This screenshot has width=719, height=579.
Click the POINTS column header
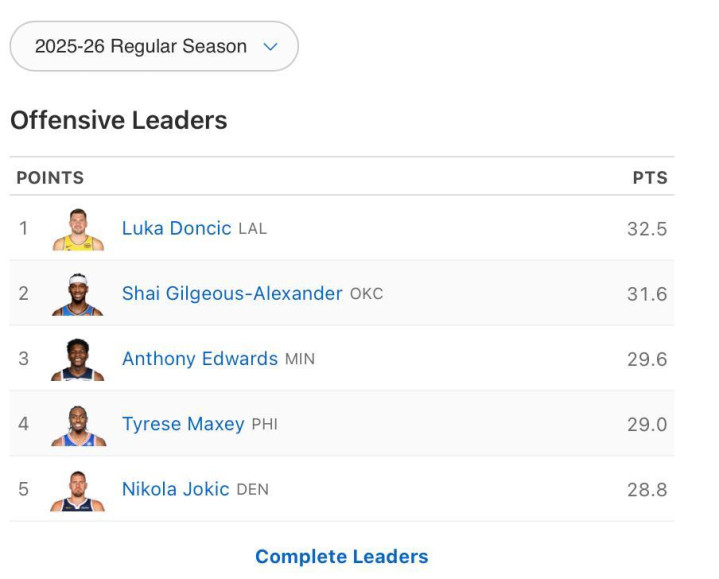pos(50,178)
